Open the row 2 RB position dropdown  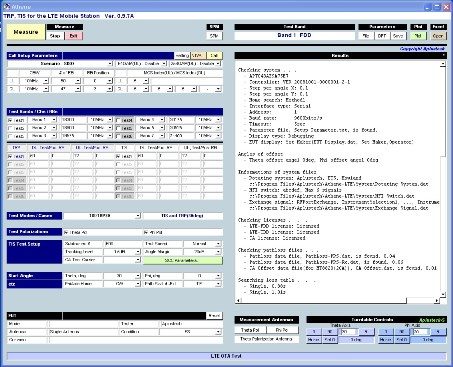coord(110,89)
